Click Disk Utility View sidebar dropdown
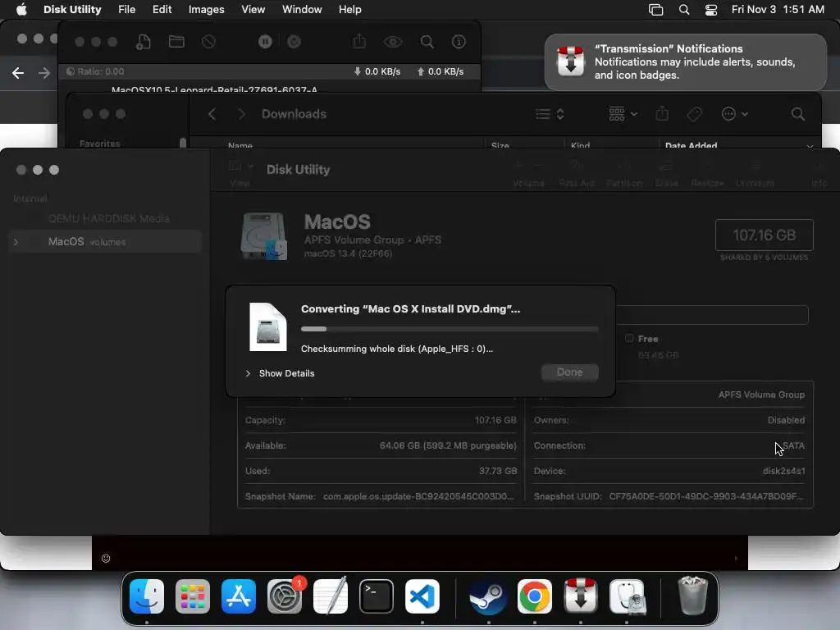 click(x=240, y=166)
